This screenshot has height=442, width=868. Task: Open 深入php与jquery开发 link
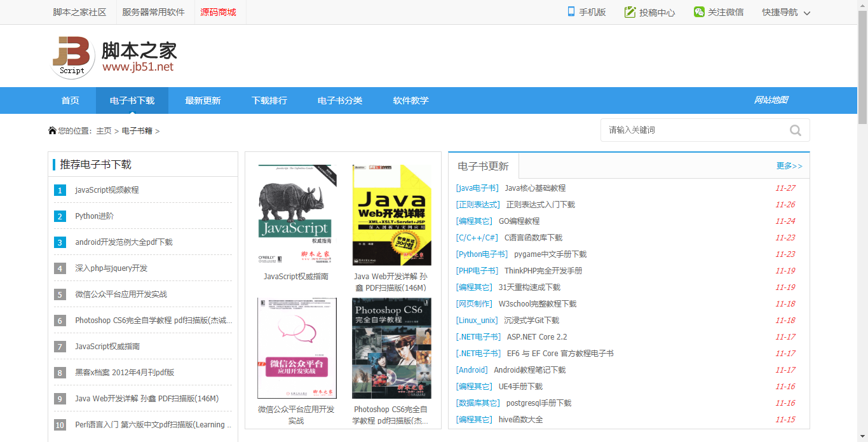111,268
